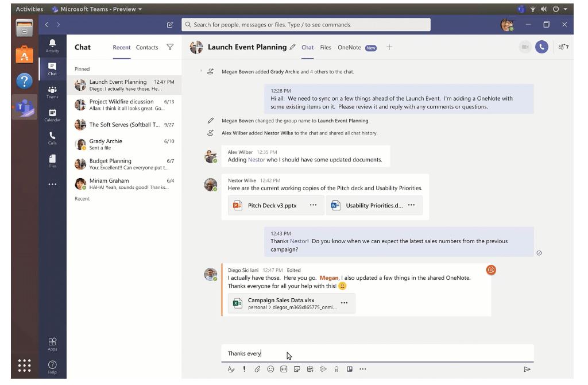This screenshot has height=385, width=588.
Task: Open Format text options in compose toolbar
Action: (x=231, y=369)
